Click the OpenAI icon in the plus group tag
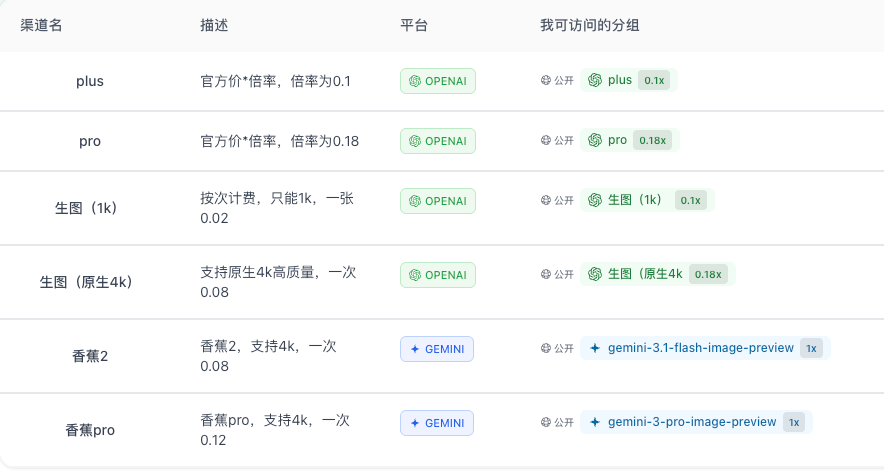The image size is (884, 474). 595,80
